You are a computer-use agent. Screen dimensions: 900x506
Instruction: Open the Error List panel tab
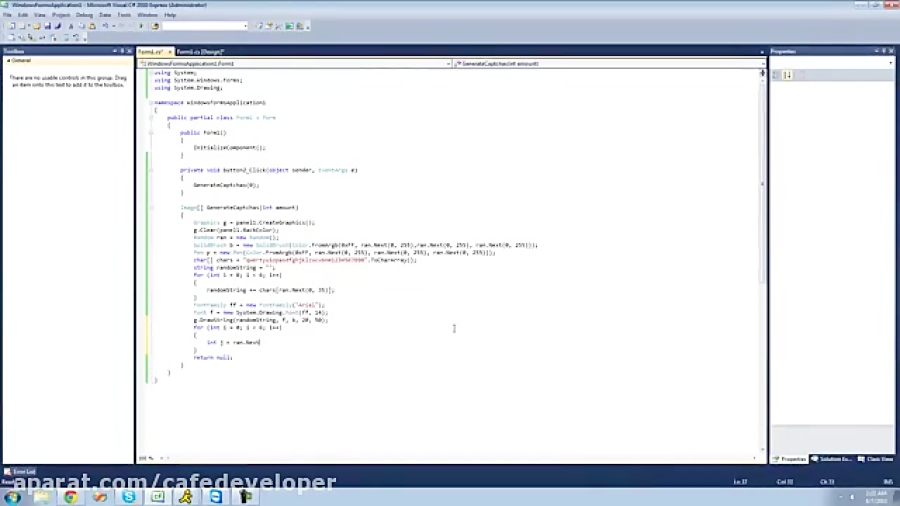click(20, 472)
